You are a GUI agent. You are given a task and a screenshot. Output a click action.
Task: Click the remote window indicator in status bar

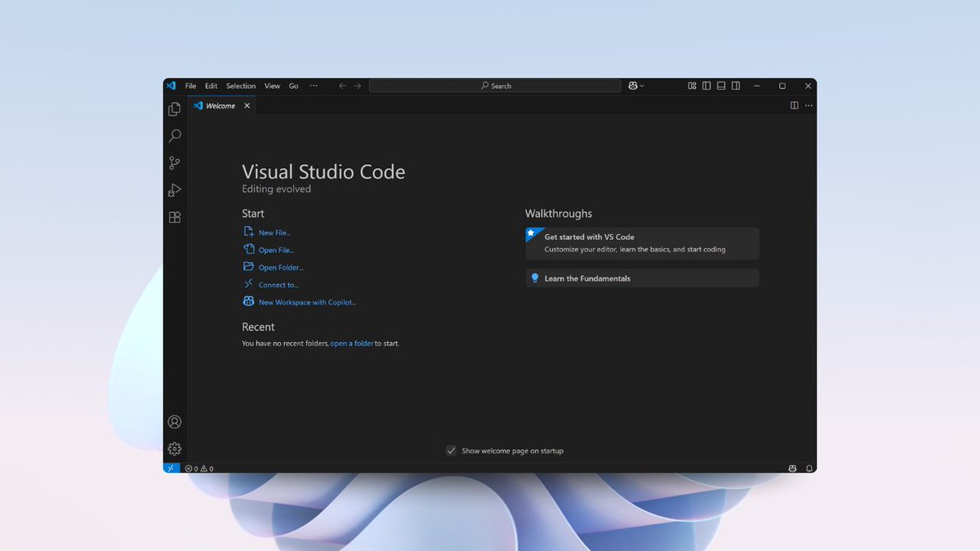pyautogui.click(x=171, y=469)
